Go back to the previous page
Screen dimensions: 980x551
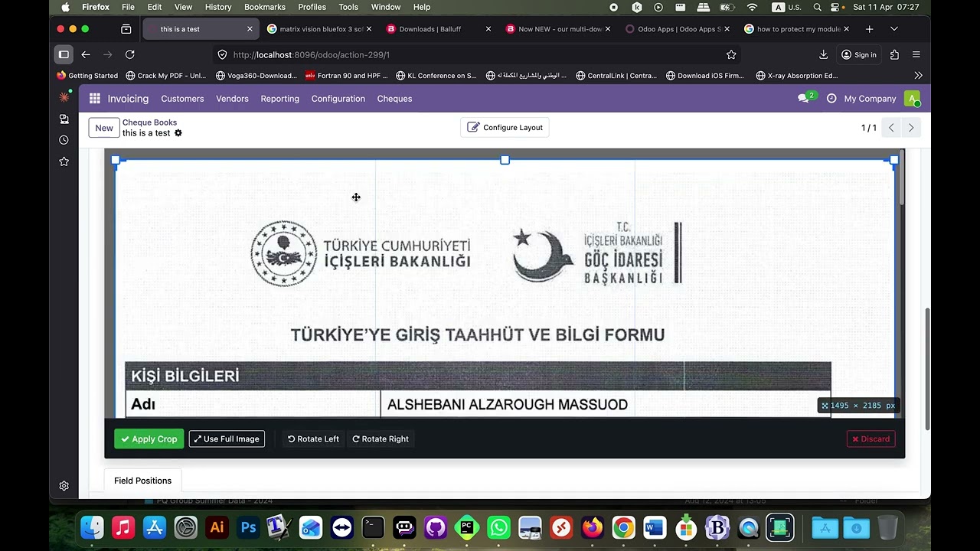(86, 54)
